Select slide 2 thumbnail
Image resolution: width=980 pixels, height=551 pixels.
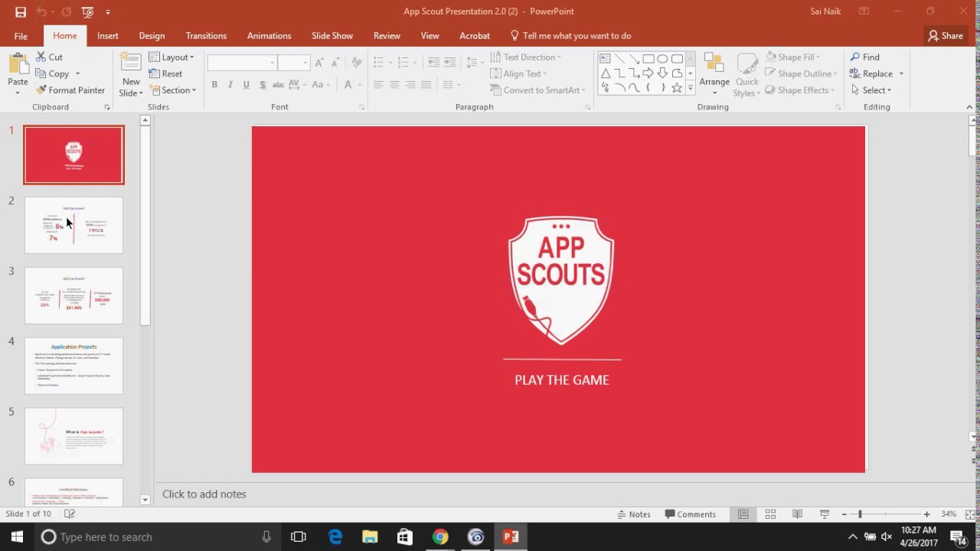pos(73,225)
